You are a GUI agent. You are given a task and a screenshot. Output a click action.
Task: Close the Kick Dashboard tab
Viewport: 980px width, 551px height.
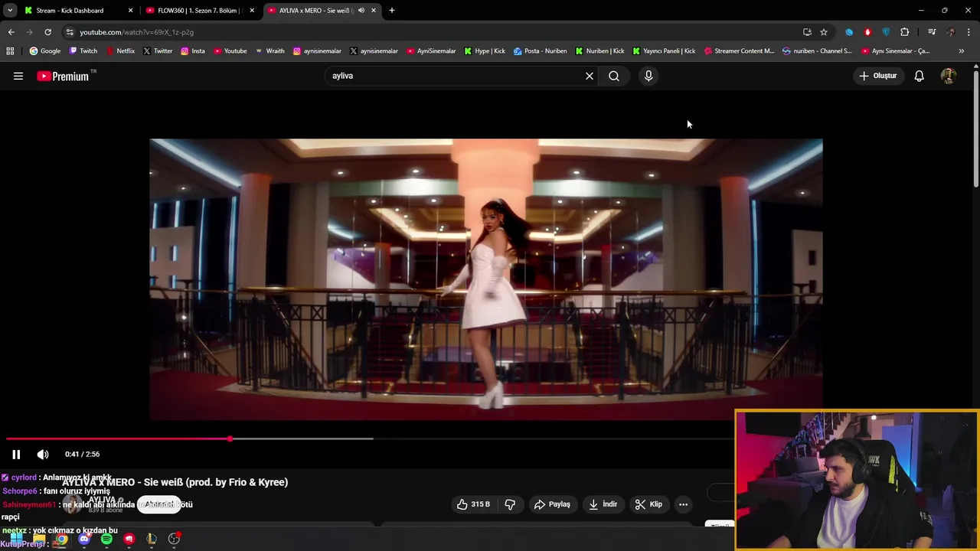click(130, 10)
